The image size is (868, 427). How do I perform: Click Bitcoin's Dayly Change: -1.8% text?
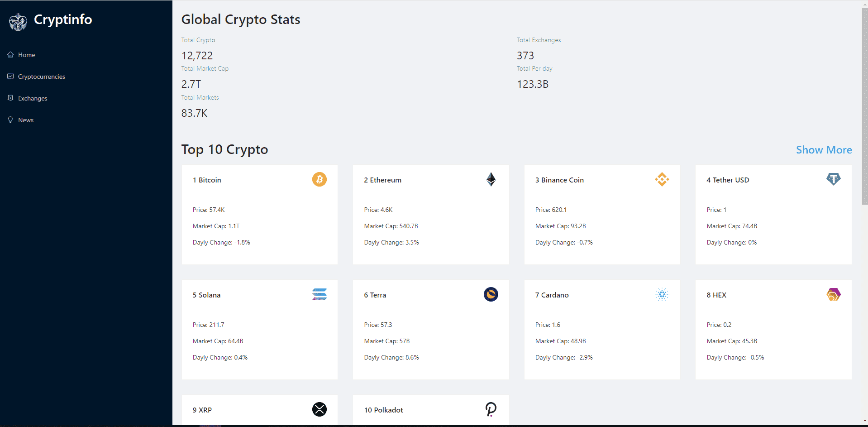click(221, 242)
